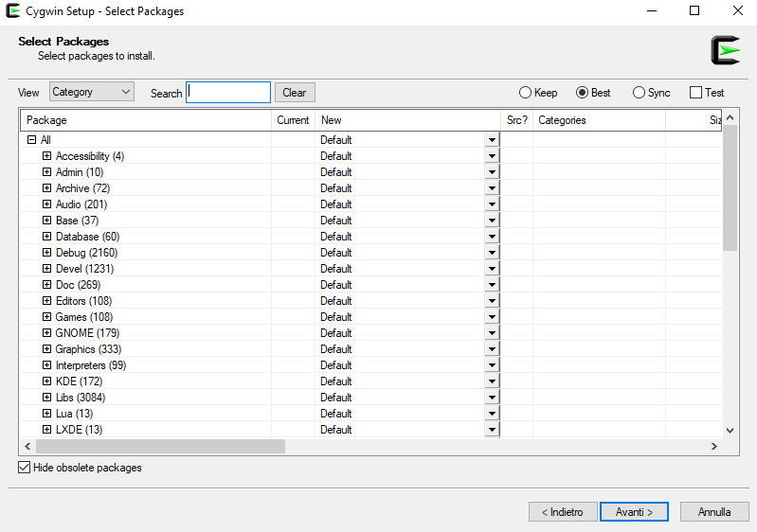Viewport: 757px width, 532px height.
Task: Select the Keep radio button
Action: tap(525, 93)
